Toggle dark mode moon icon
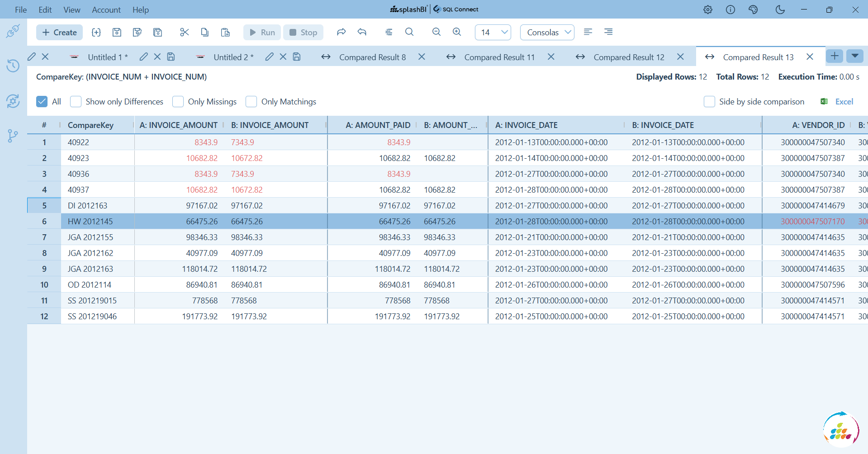The image size is (868, 454). 780,9
